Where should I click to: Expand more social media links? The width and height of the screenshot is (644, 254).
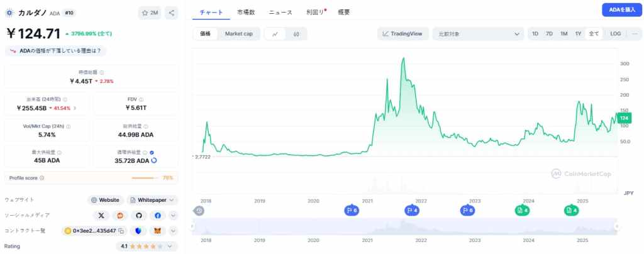pyautogui.click(x=173, y=216)
